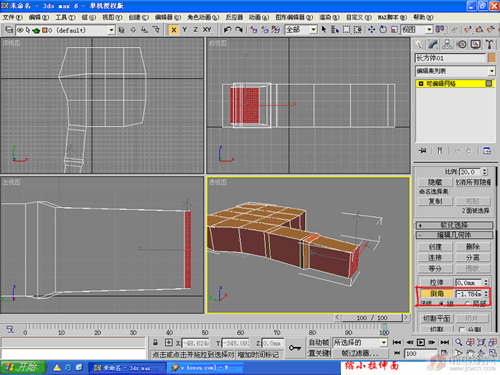Click the 拉伸 (Extrude) button
The height and width of the screenshot is (375, 500).
(436, 283)
